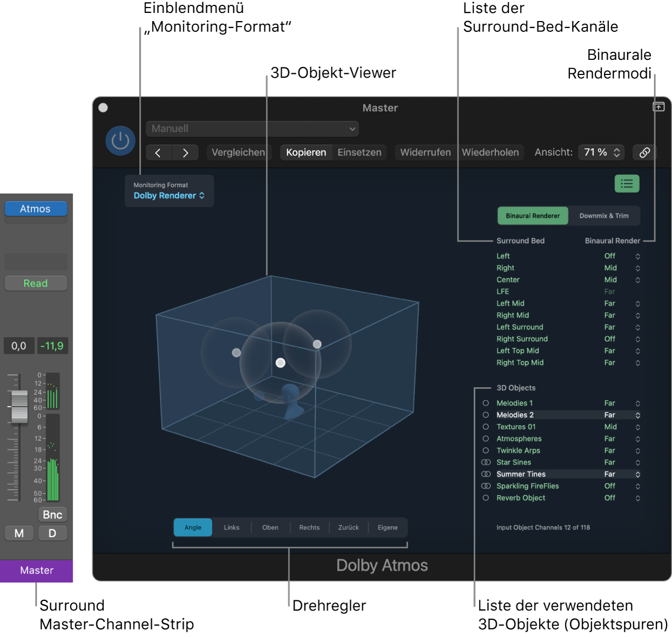Image resolution: width=672 pixels, height=637 pixels.
Task: Open binaural mode stepper for Center
Action: tap(637, 280)
